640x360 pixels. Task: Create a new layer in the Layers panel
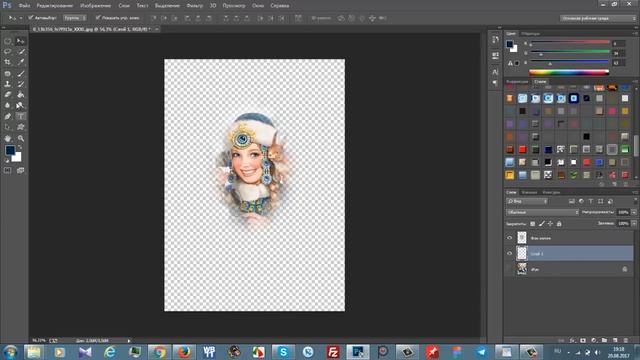click(x=615, y=340)
